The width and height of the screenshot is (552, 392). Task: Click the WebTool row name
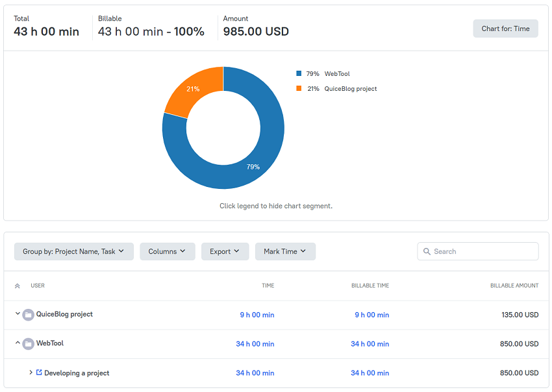coord(50,343)
